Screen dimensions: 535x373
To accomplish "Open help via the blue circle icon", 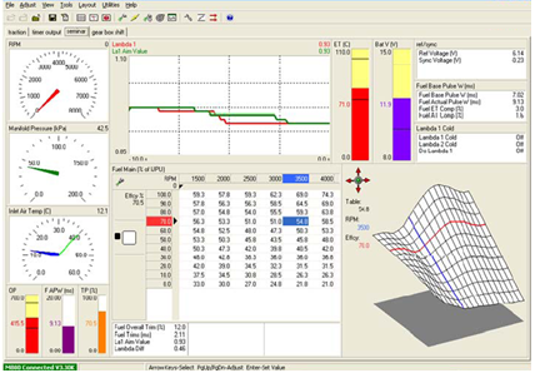I will 230,18.
